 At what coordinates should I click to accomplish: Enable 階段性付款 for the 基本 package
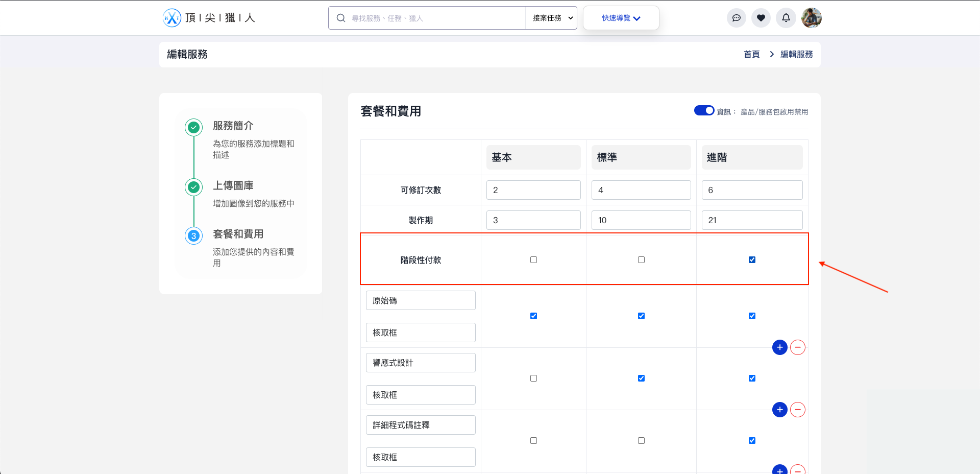click(x=533, y=260)
